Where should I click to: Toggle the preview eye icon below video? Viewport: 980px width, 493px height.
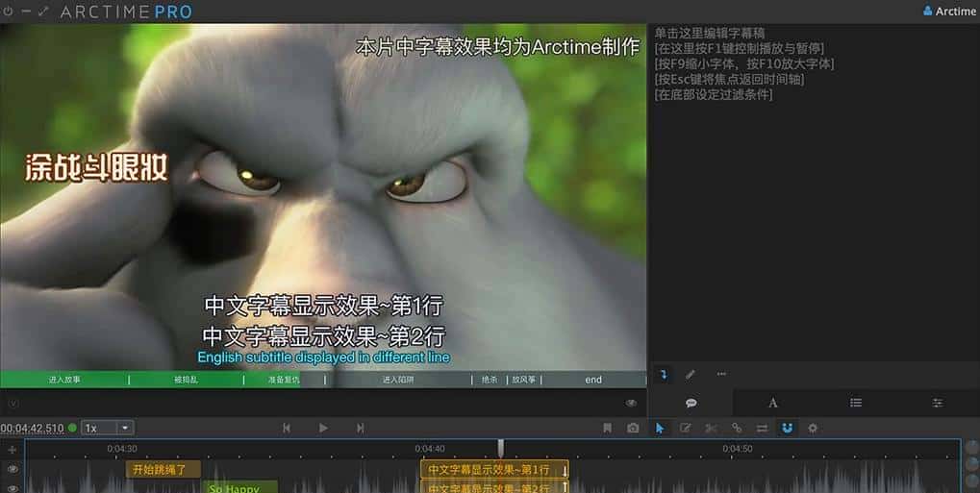[x=631, y=403]
